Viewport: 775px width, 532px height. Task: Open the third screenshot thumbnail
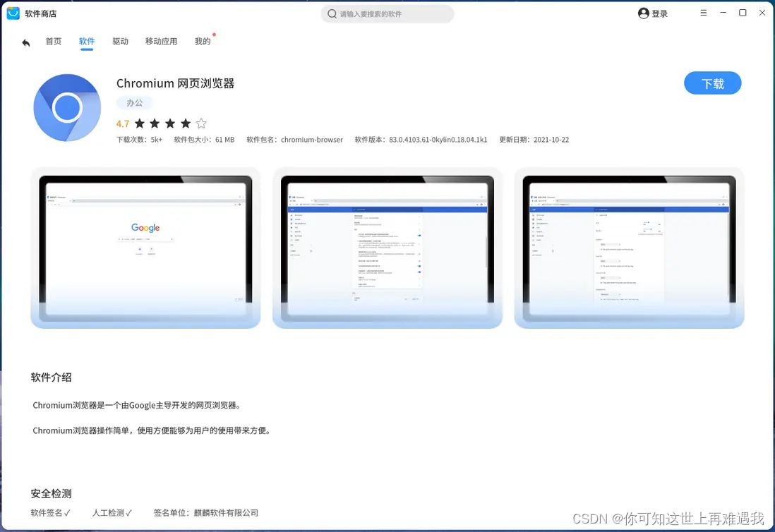[x=629, y=248]
